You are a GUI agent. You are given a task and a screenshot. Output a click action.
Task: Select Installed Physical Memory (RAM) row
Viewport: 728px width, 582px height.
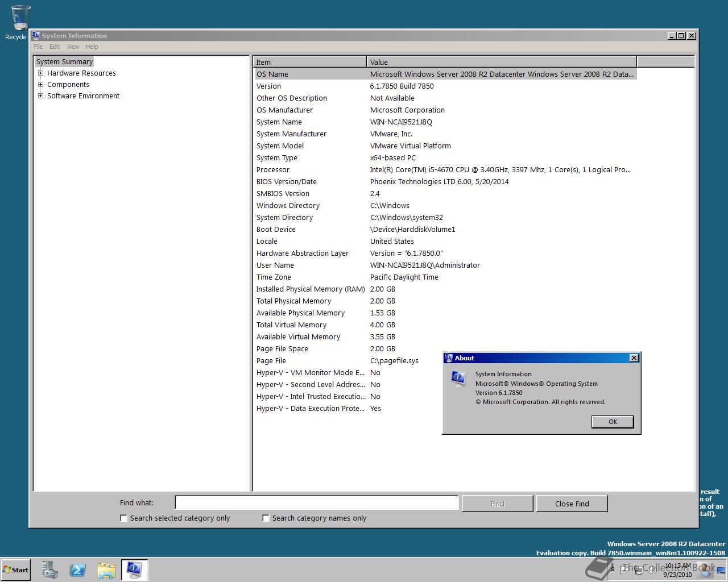coord(445,289)
